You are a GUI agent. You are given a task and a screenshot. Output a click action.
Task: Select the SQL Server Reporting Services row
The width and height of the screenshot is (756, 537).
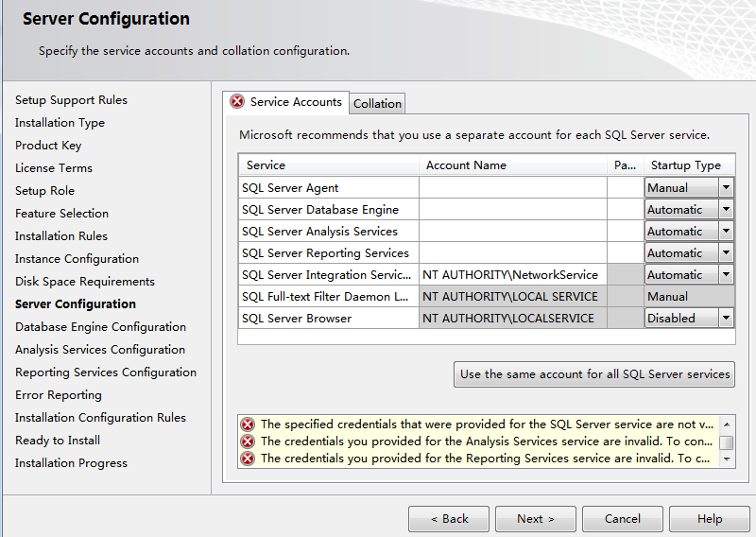(329, 252)
